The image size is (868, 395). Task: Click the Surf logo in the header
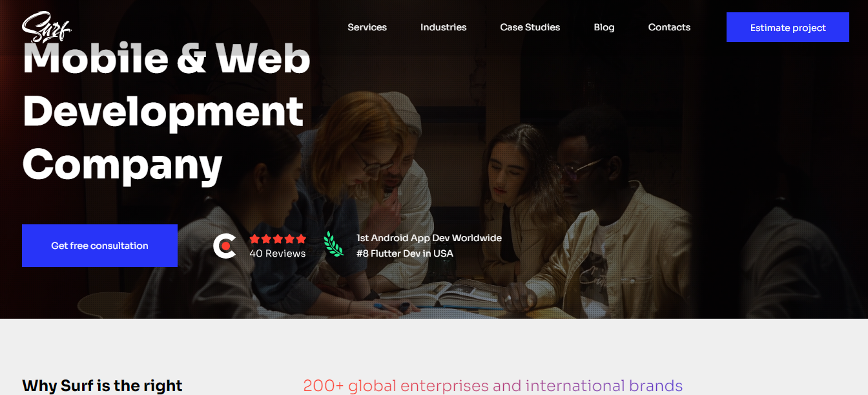click(46, 27)
